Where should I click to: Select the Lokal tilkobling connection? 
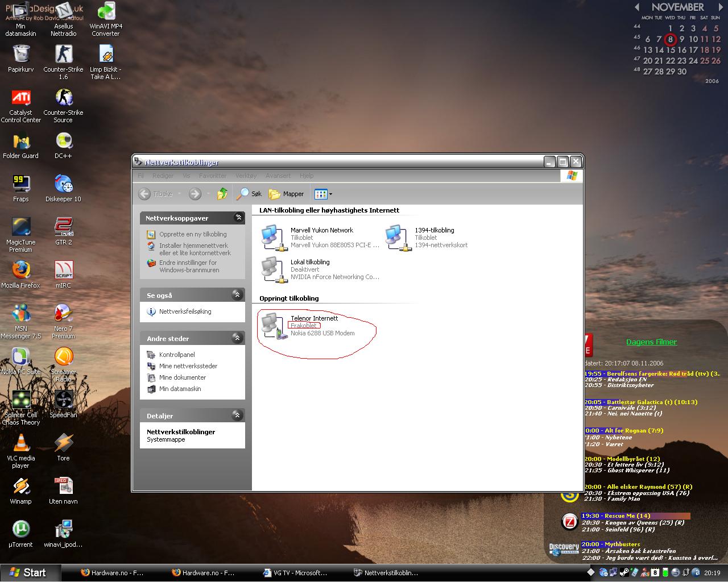point(320,269)
